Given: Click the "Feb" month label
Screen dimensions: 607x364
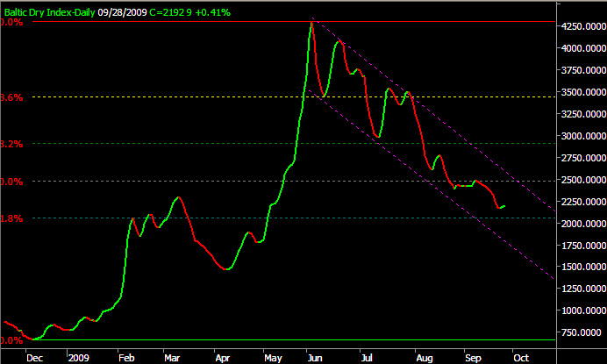Looking at the screenshot, I should coord(126,358).
